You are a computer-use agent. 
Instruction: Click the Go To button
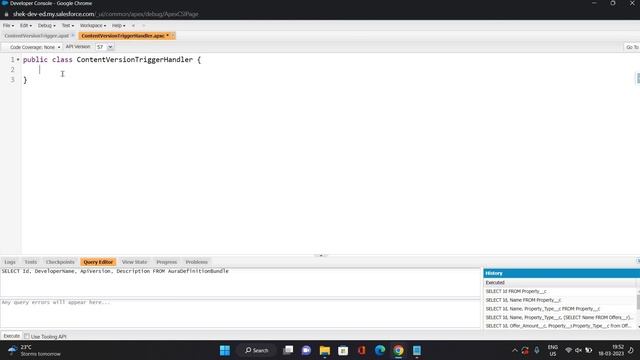pyautogui.click(x=632, y=47)
